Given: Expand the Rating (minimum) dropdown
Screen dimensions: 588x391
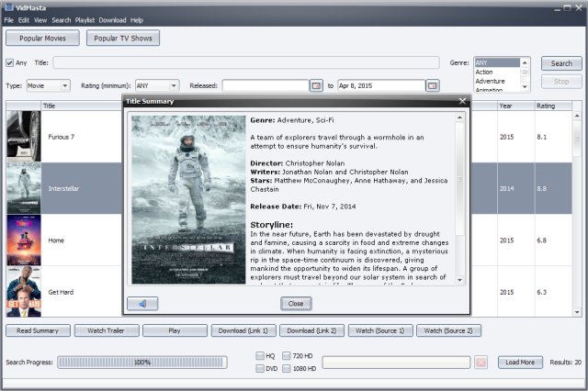Looking at the screenshot, I should (157, 85).
